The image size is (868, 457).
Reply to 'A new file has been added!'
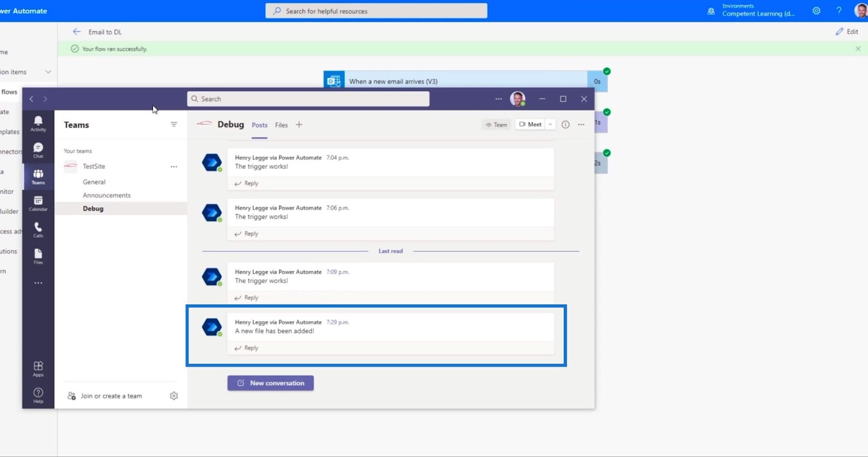pyautogui.click(x=247, y=348)
